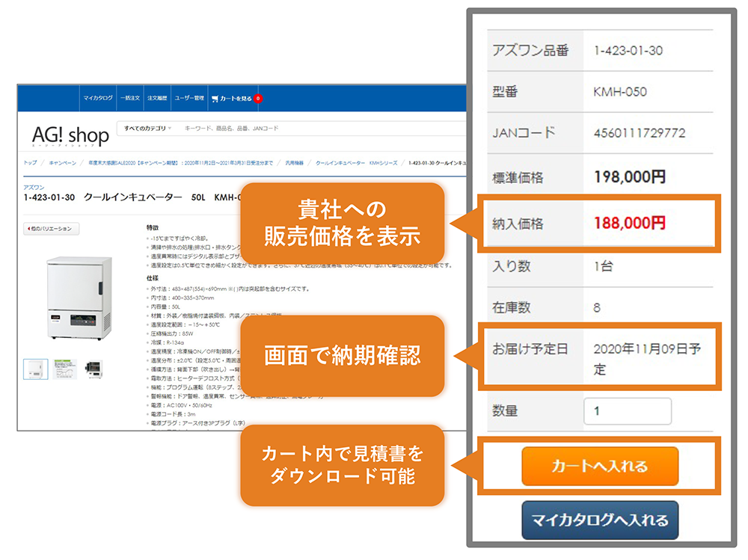
Task: Open the ユーザー管理 menu item
Action: point(189,98)
